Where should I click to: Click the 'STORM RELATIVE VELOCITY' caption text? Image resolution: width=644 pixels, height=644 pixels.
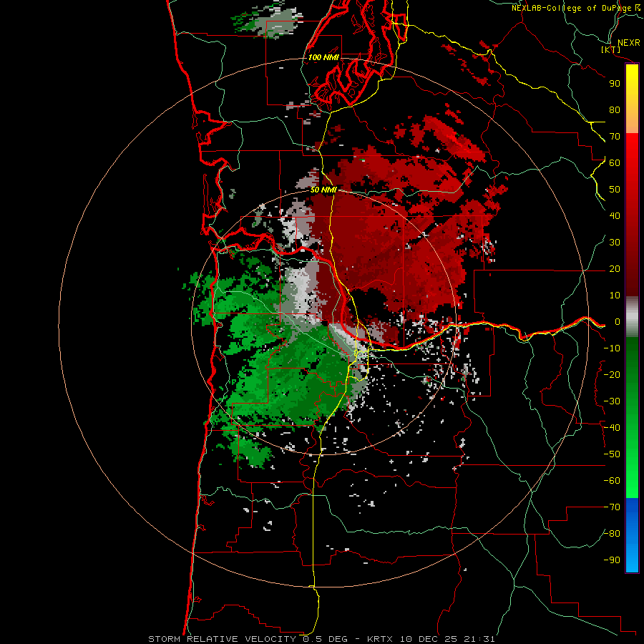(x=222, y=639)
